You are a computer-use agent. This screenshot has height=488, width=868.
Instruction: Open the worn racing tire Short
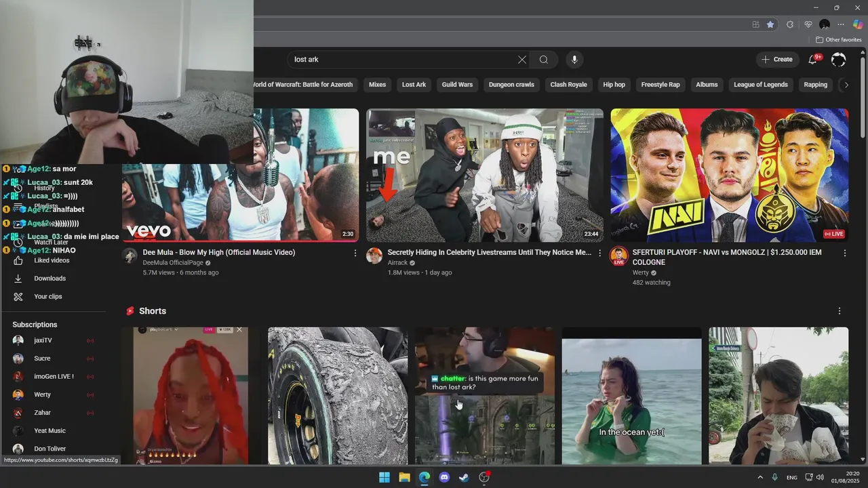(338, 396)
